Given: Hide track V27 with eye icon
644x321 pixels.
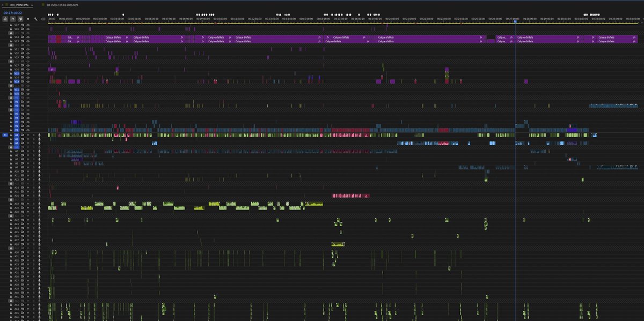Looking at the screenshot, I should click(x=28, y=25).
